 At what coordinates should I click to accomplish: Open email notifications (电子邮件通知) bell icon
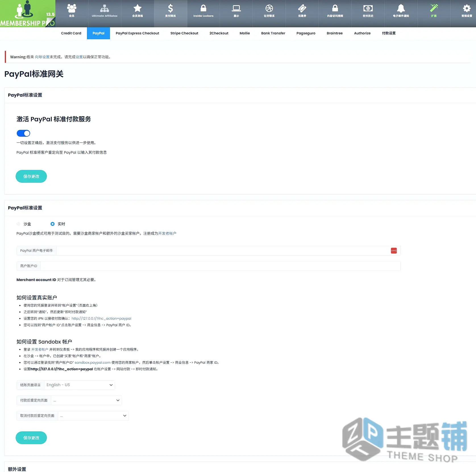click(x=401, y=11)
